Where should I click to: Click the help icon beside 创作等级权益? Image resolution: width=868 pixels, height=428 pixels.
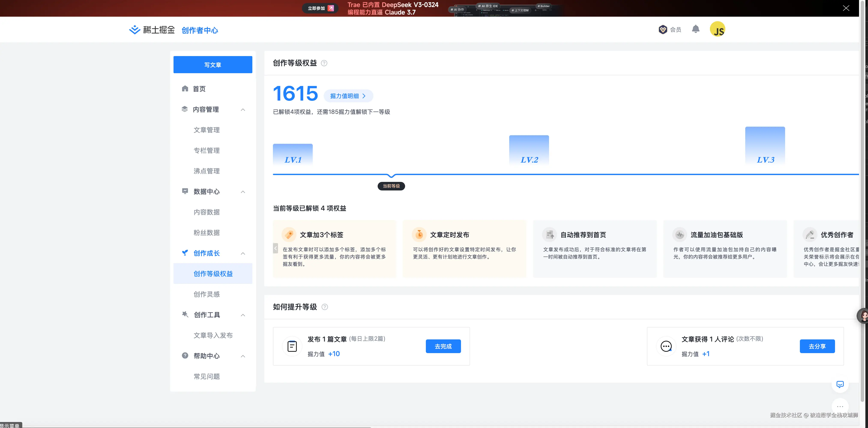324,63
